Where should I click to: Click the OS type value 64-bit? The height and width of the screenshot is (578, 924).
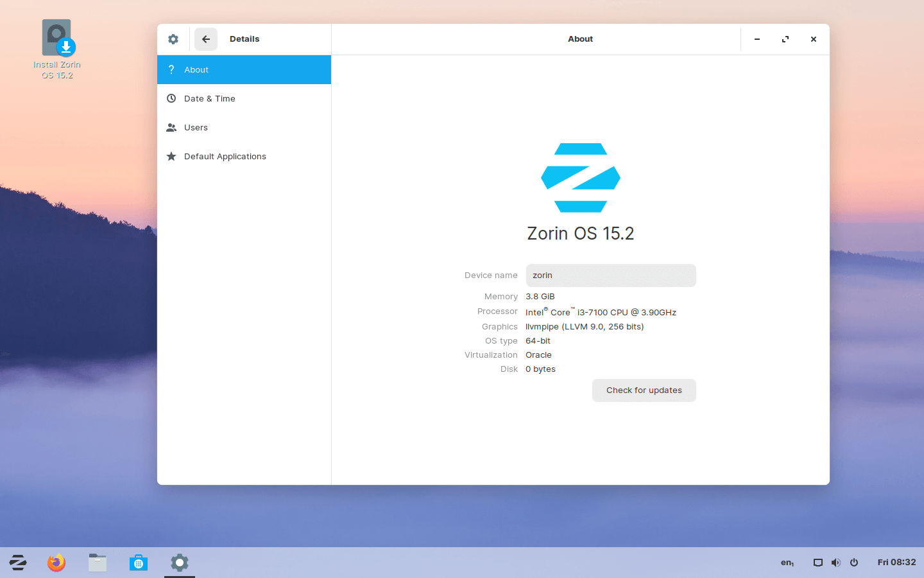click(538, 341)
